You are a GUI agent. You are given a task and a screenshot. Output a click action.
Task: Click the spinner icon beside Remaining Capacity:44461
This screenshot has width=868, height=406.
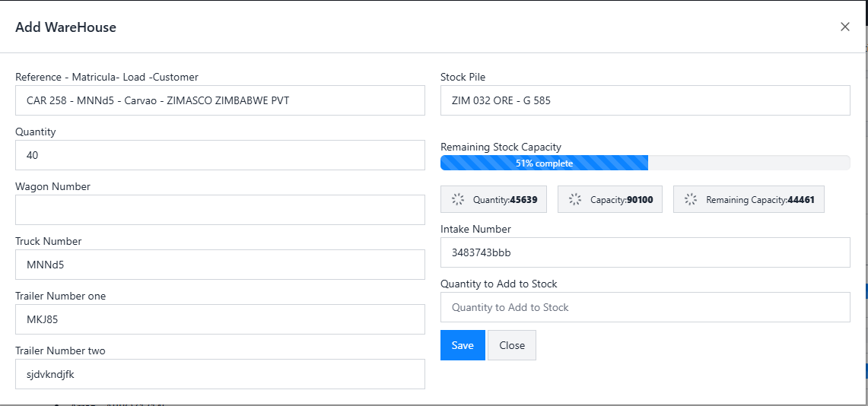click(x=690, y=199)
